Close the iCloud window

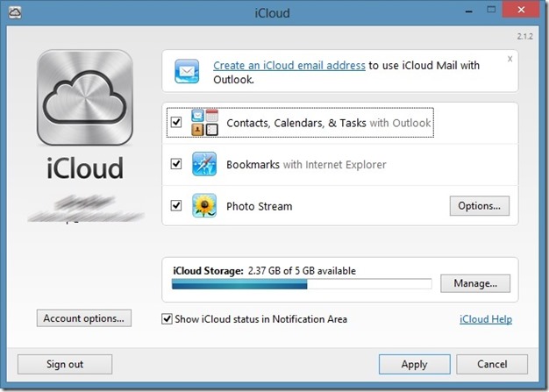(521, 10)
